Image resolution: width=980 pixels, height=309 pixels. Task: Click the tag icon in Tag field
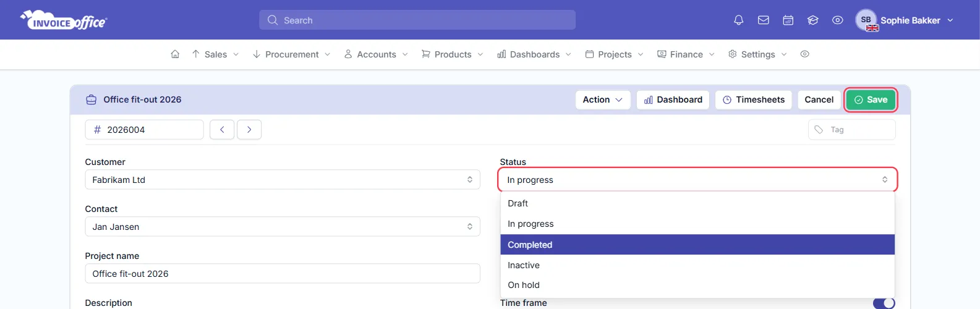pos(819,130)
